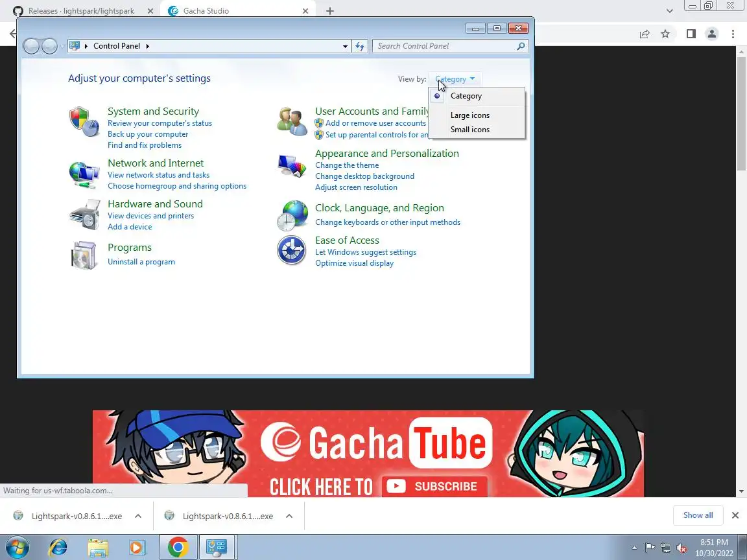Open Ease of Access icon
The height and width of the screenshot is (560, 747).
pyautogui.click(x=292, y=250)
